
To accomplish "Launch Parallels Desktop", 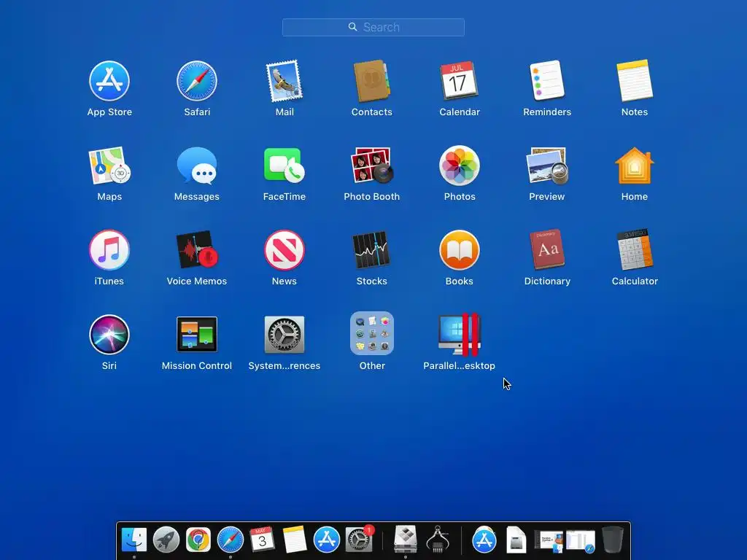I will (460, 334).
